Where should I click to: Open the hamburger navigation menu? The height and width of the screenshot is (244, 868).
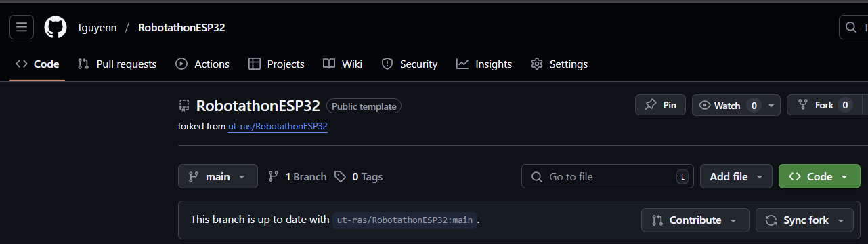[x=22, y=28]
